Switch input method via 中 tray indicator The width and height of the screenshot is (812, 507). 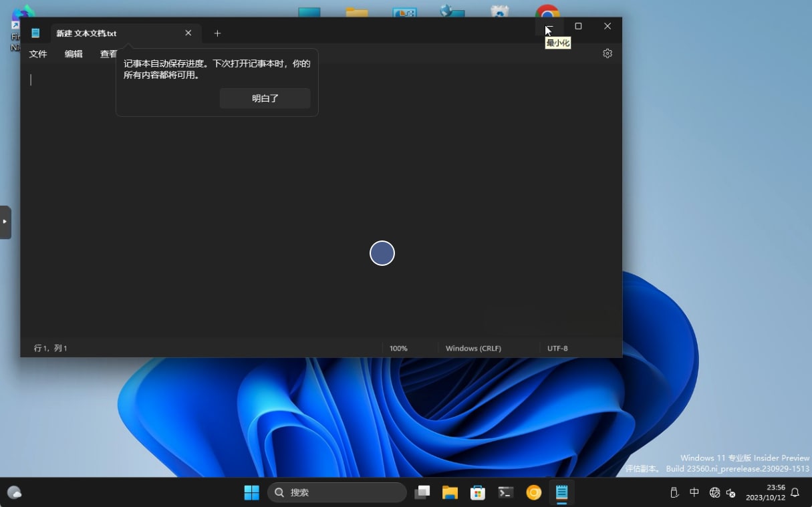(694, 492)
